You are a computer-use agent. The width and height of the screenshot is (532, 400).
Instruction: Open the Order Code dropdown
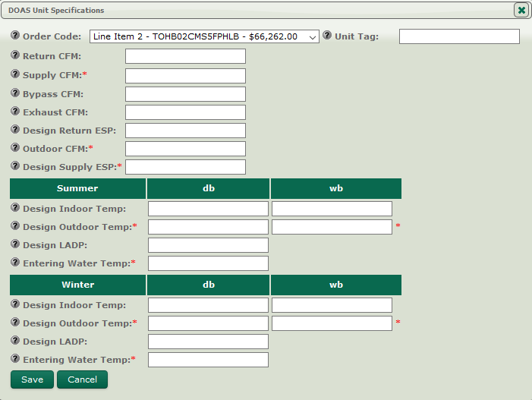tap(204, 36)
